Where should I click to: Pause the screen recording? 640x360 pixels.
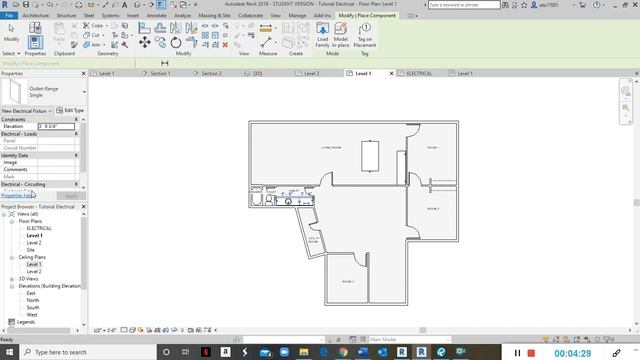click(x=517, y=353)
